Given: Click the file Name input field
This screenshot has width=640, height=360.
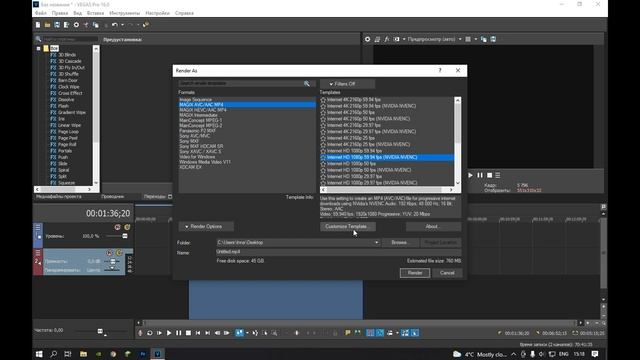Looking at the screenshot, I should coord(338,252).
